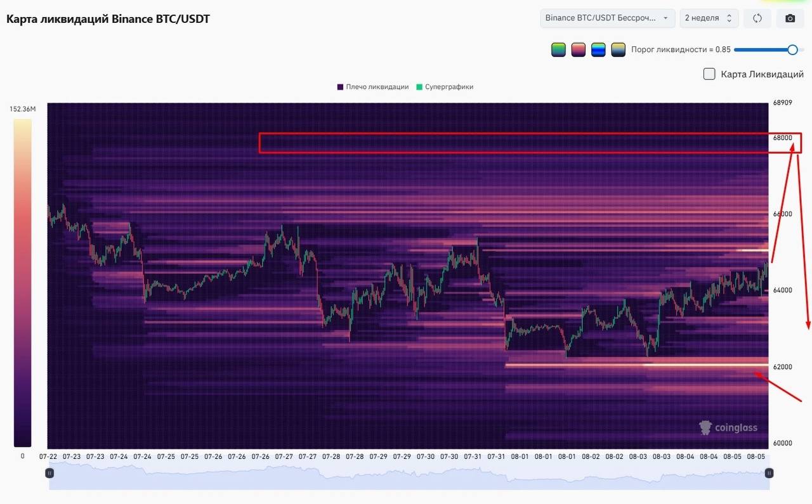
Task: Click the "Порог ликвидности = 0.85" label
Action: tap(681, 49)
